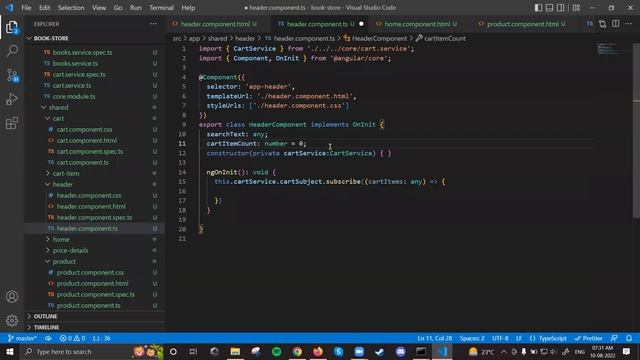The width and height of the screenshot is (640, 360).
Task: Open Skype from the taskbar
Action: point(338,352)
